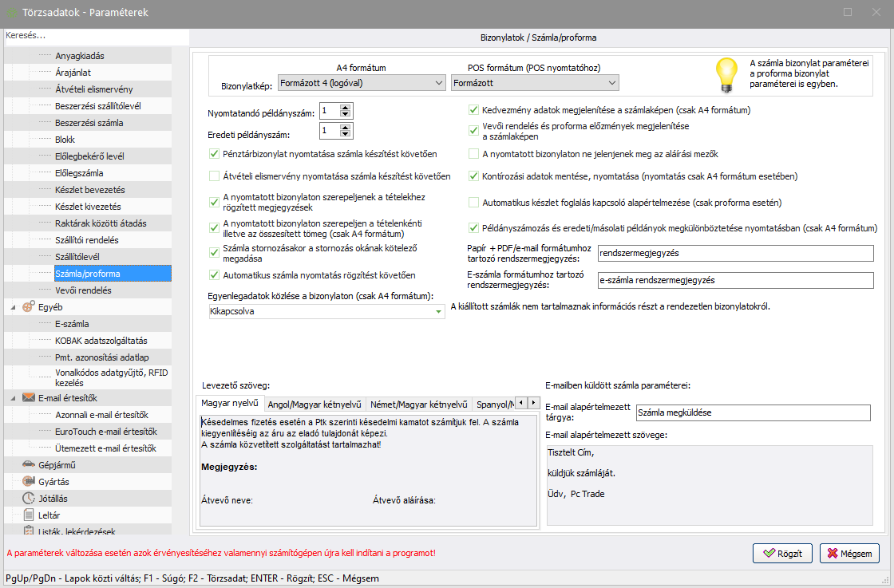
Task: Click the Egyéb category icon
Action: [x=28, y=307]
